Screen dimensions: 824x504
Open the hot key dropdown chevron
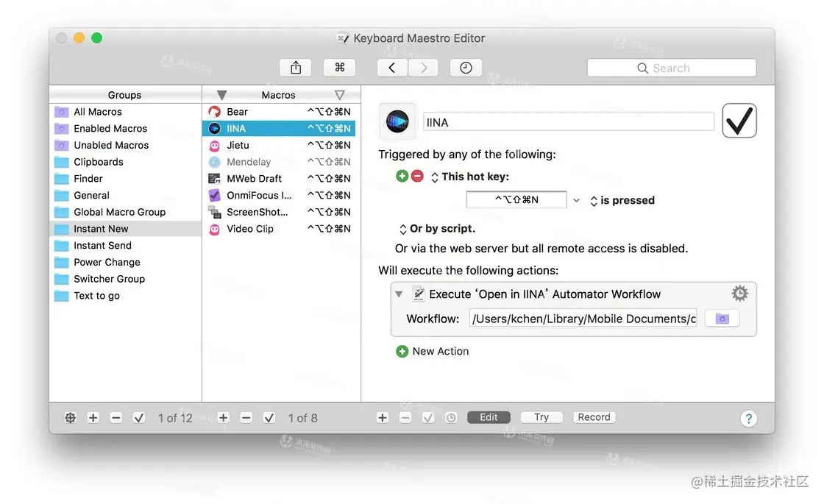pyautogui.click(x=577, y=200)
